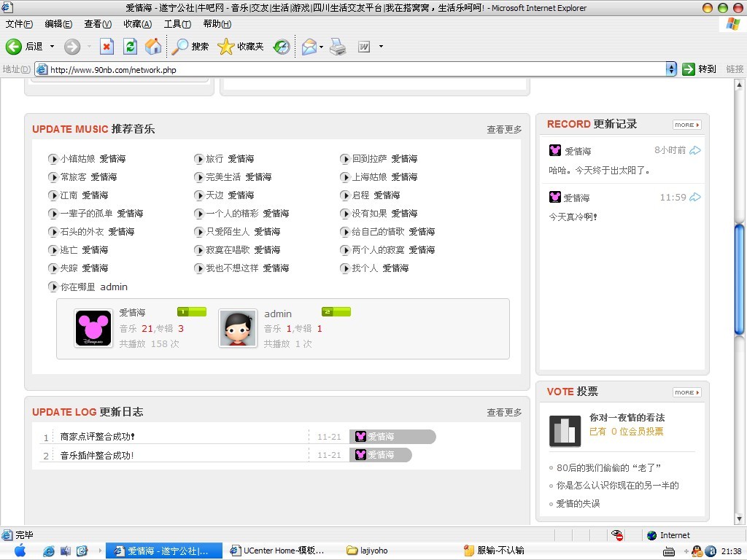Click MORE button in RECORD 更新记录 panel
This screenshot has width=747, height=560.
coord(687,125)
